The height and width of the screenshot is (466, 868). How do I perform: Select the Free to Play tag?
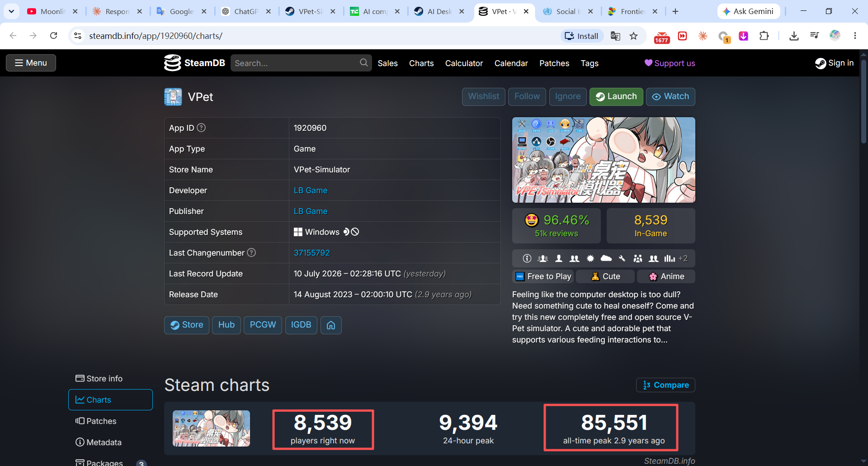(x=543, y=276)
